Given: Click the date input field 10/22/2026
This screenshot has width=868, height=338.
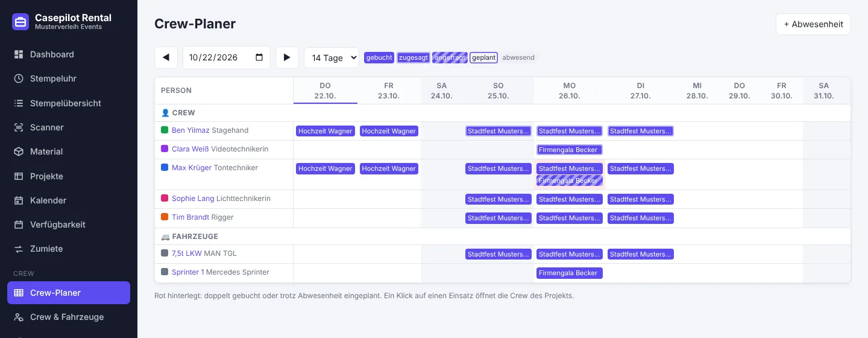Looking at the screenshot, I should (x=227, y=57).
